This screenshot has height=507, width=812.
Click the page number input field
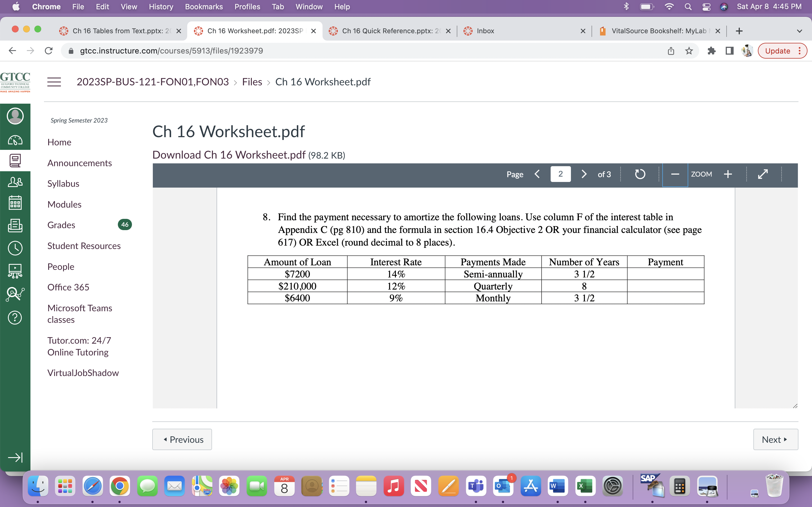[x=560, y=174]
